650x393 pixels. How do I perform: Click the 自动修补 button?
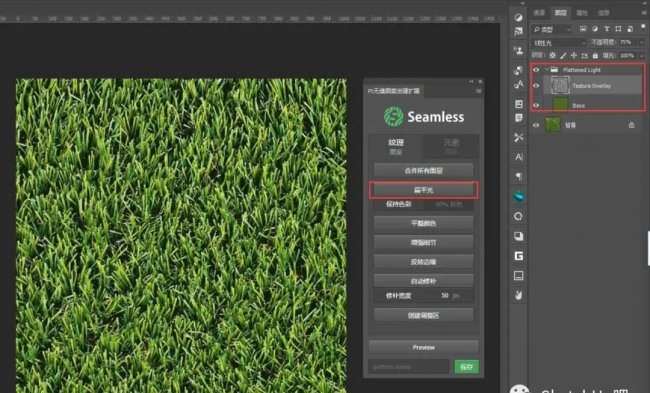tap(423, 281)
